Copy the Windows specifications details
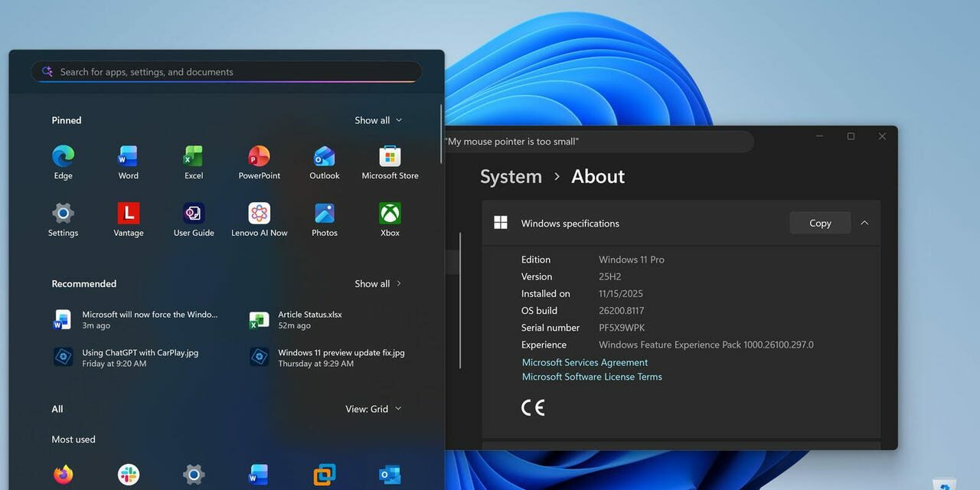The height and width of the screenshot is (490, 980). (819, 223)
